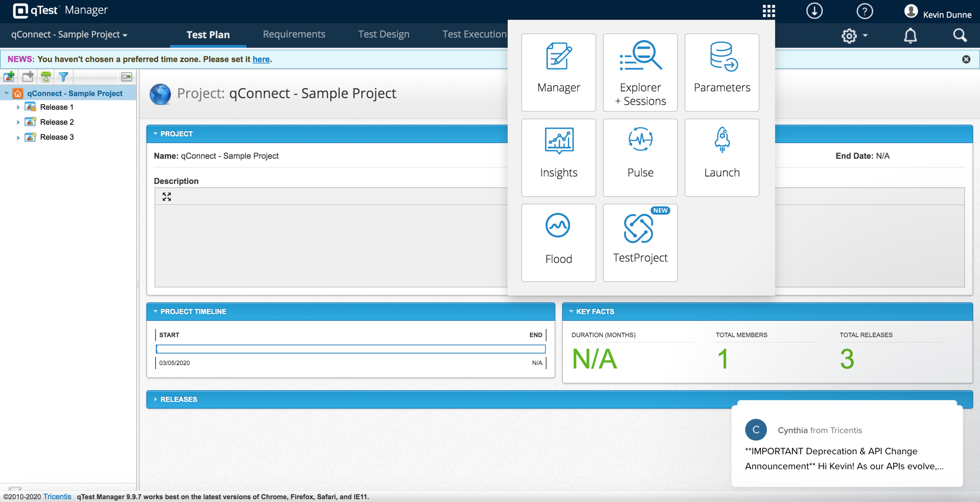Viewport: 980px width, 502px height.
Task: Open Cynthia's announcement chat message
Action: pyautogui.click(x=847, y=446)
